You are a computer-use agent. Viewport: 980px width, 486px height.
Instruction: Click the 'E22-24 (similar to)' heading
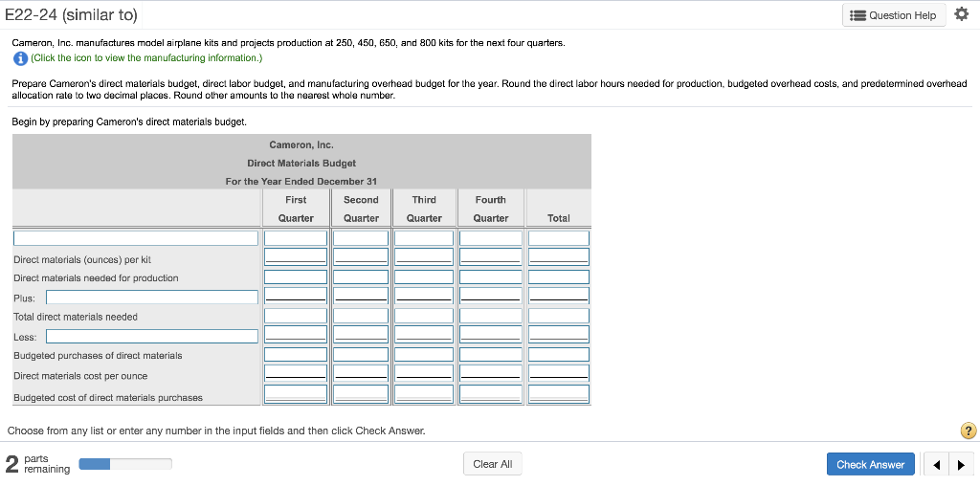point(71,15)
